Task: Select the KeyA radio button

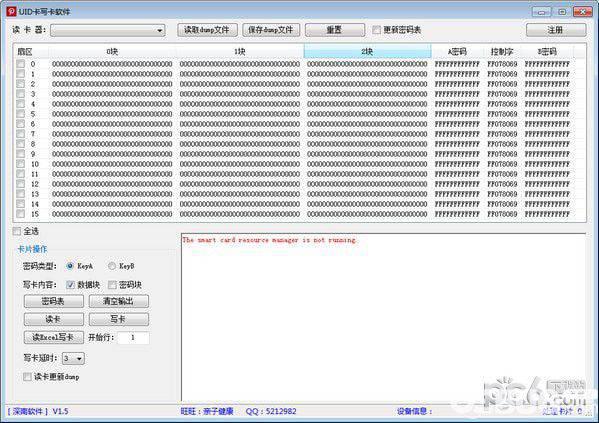Action: pyautogui.click(x=70, y=266)
